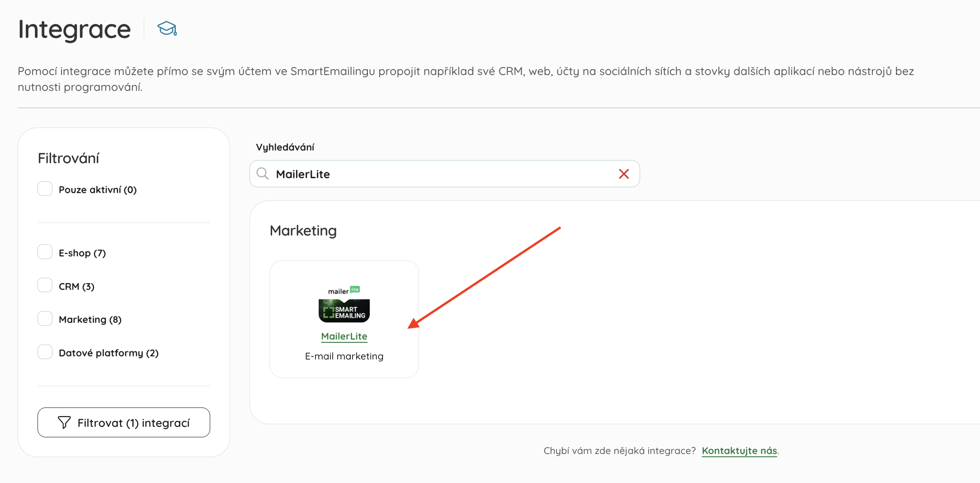
Task: Click the Pouze aktivní (0) label
Action: pos(98,190)
